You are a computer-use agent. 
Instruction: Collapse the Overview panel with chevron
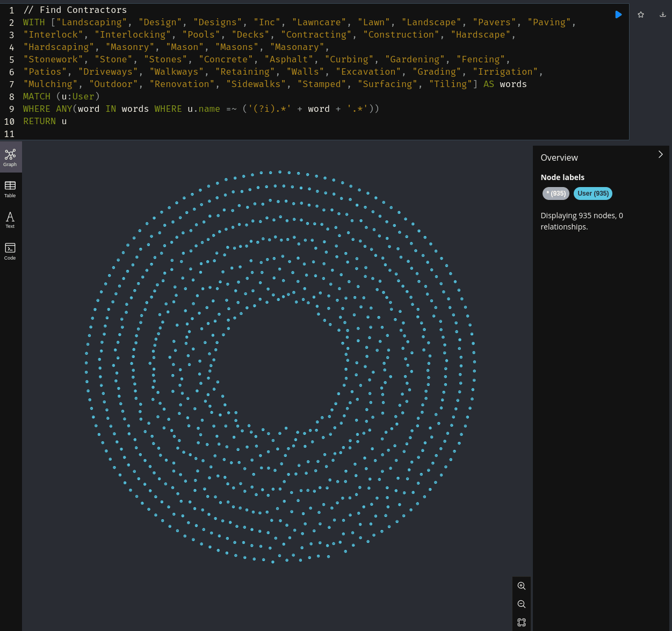coord(660,154)
